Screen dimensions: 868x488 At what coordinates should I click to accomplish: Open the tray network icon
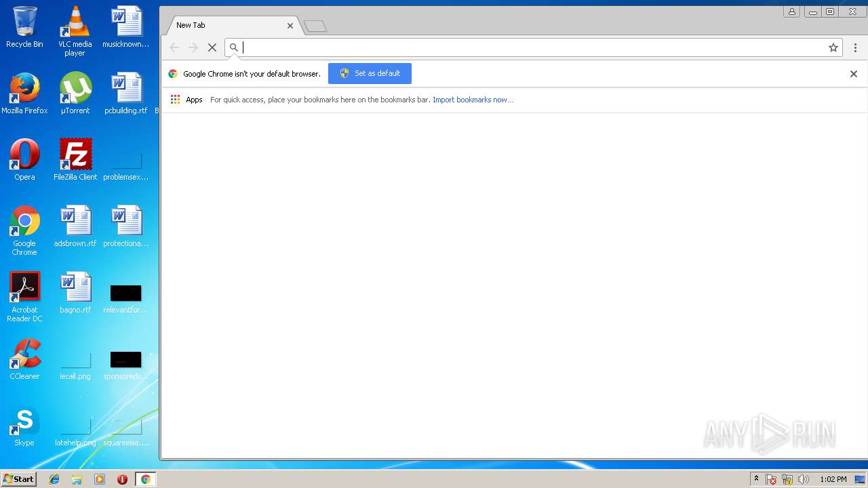[787, 479]
